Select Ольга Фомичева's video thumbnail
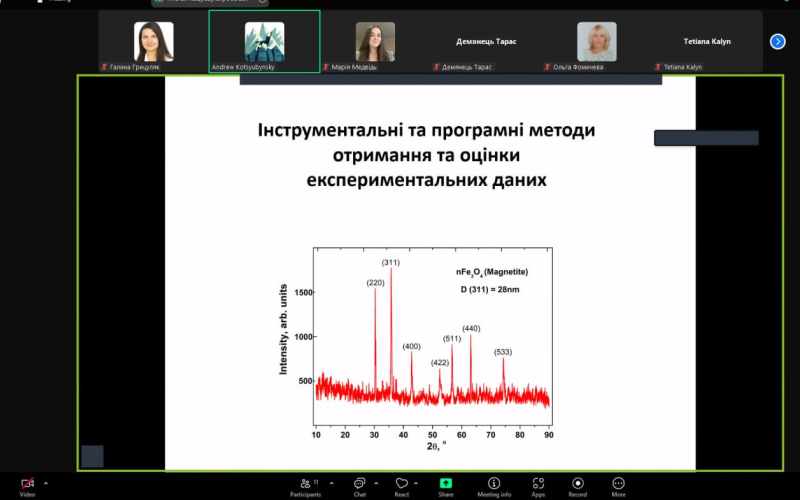The width and height of the screenshot is (800, 500). (596, 41)
